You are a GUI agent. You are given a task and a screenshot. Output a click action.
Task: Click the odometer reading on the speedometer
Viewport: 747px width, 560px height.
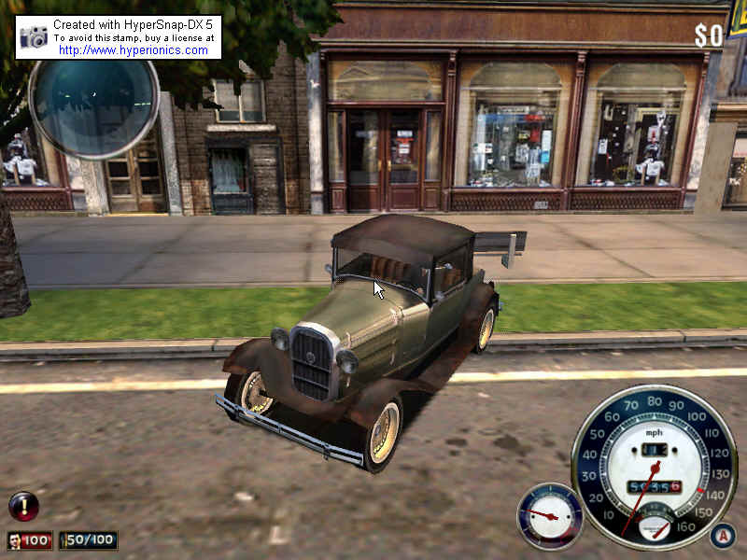[x=655, y=487]
